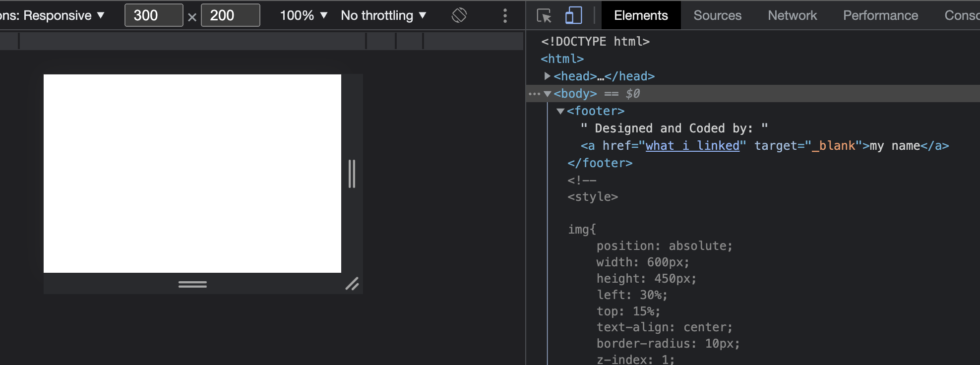Viewport: 980px width, 365px height.
Task: Click the rotate viewport icon
Action: pyautogui.click(x=459, y=15)
